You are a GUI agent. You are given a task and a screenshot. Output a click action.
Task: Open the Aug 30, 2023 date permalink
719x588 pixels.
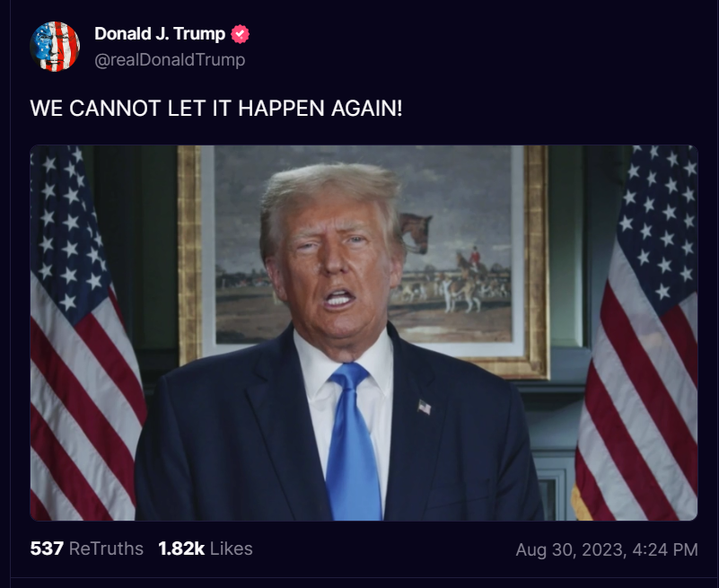(x=570, y=549)
